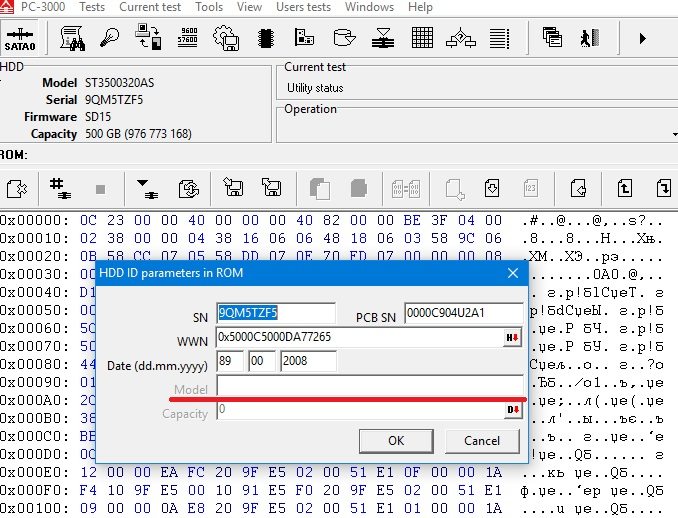Click the running man exit icon
Image resolution: width=678 pixels, height=518 pixels.
[x=590, y=38]
